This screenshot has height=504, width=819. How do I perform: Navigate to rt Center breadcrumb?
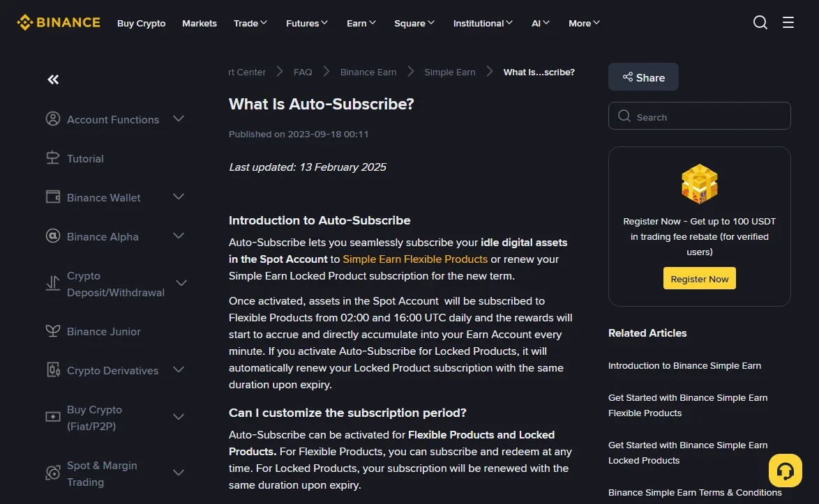point(246,72)
